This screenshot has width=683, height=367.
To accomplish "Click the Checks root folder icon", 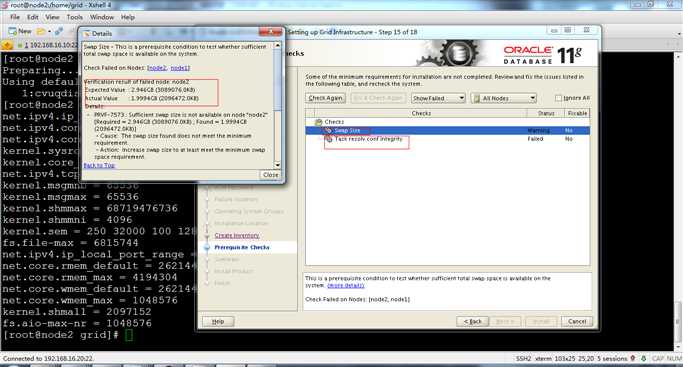I will pyautogui.click(x=318, y=122).
